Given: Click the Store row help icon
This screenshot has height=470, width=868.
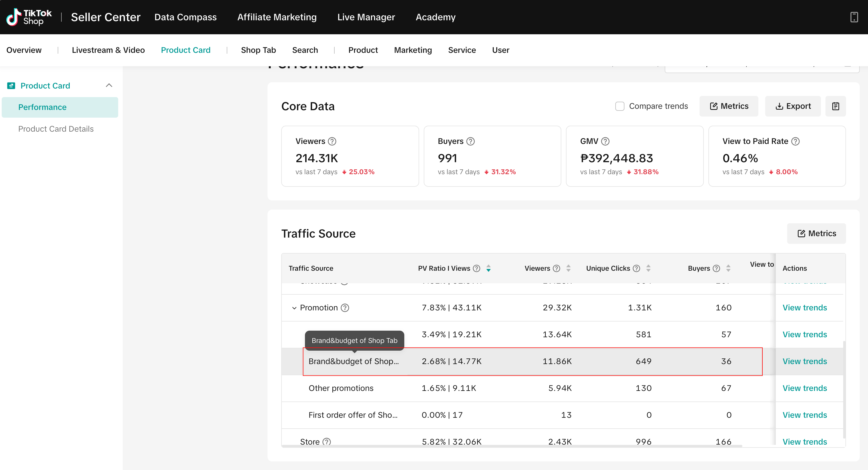Looking at the screenshot, I should pos(327,441).
